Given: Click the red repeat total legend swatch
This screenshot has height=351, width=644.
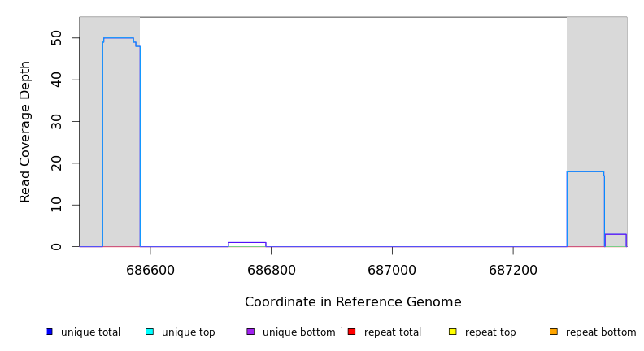Looking at the screenshot, I should (x=351, y=331).
